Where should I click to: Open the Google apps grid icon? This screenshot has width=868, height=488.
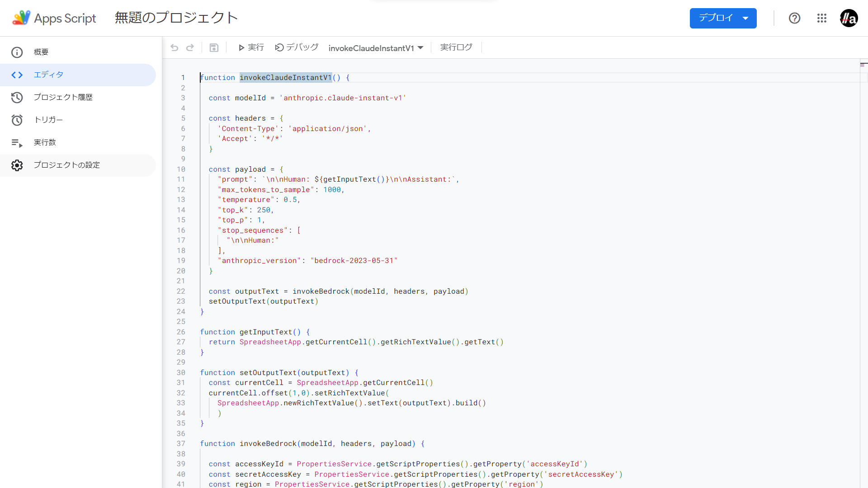pyautogui.click(x=821, y=18)
